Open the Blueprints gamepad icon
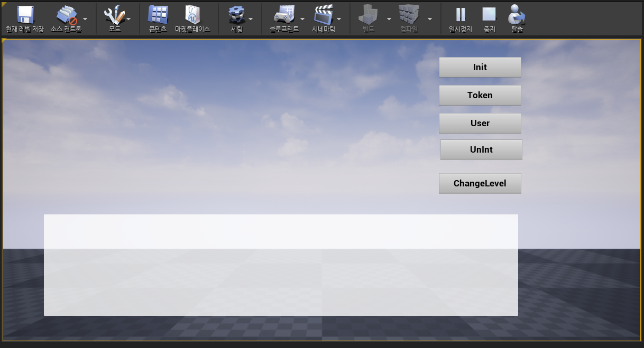Screen dimensions: 644x348 (x=284, y=19)
